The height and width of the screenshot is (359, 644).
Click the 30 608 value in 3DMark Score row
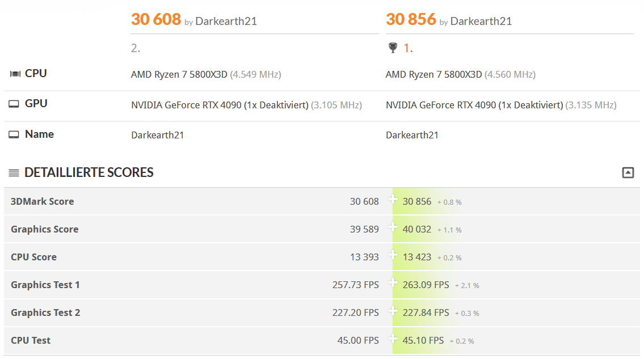[x=364, y=202]
